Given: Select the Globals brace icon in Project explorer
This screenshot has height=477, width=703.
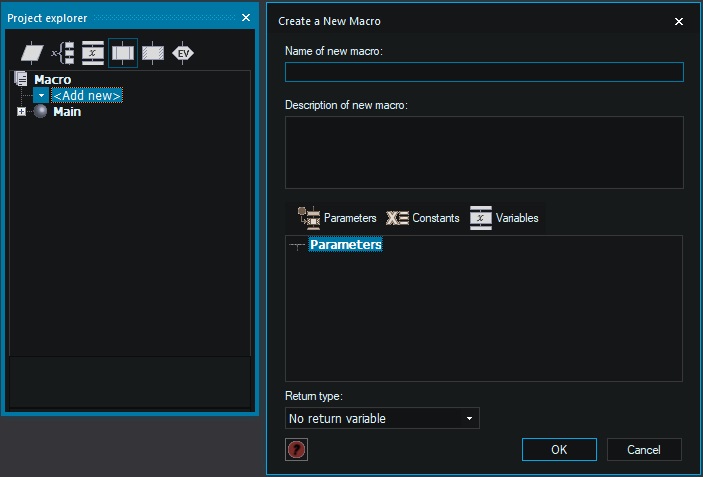Looking at the screenshot, I should pyautogui.click(x=63, y=53).
